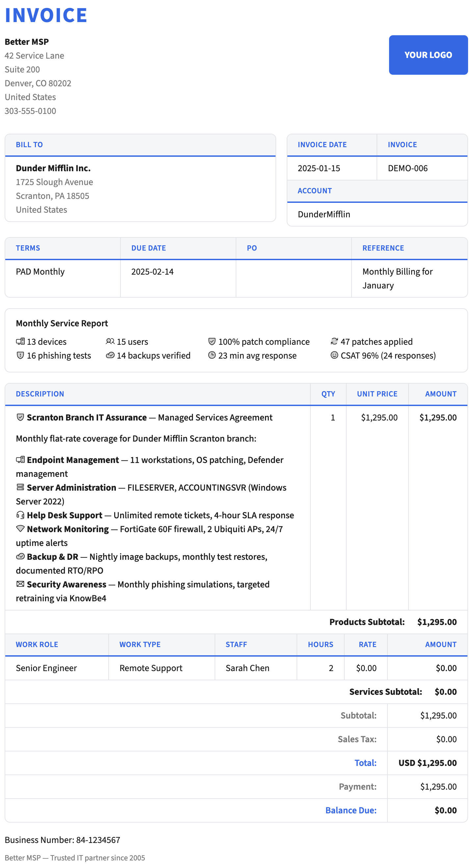Click the Business Number 84-1234567 line
474x868 pixels.
coord(62,840)
